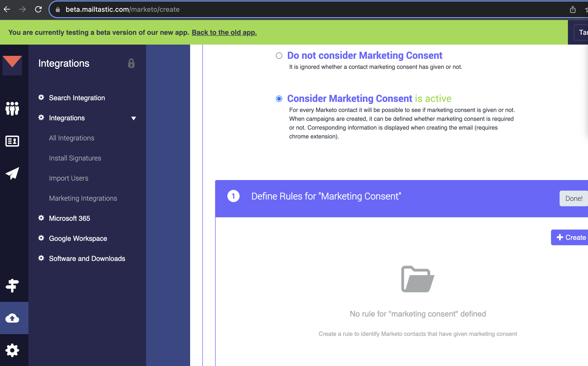The image size is (588, 366).
Task: Click Back to the old app link
Action: 224,32
